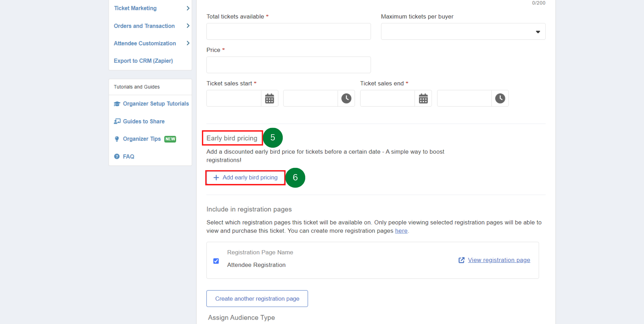The width and height of the screenshot is (644, 324).
Task: Open the 'here' link for creating registration pages
Action: (401, 231)
